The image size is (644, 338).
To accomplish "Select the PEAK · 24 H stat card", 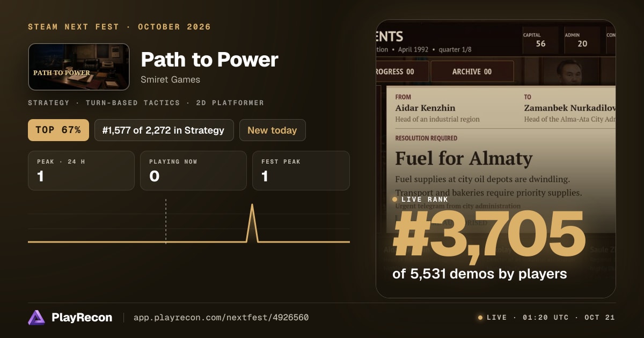I will point(81,171).
